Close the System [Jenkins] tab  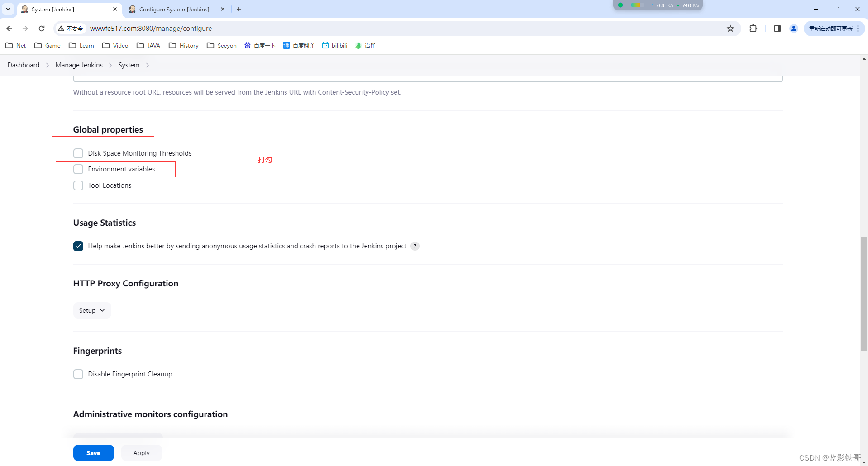[115, 9]
